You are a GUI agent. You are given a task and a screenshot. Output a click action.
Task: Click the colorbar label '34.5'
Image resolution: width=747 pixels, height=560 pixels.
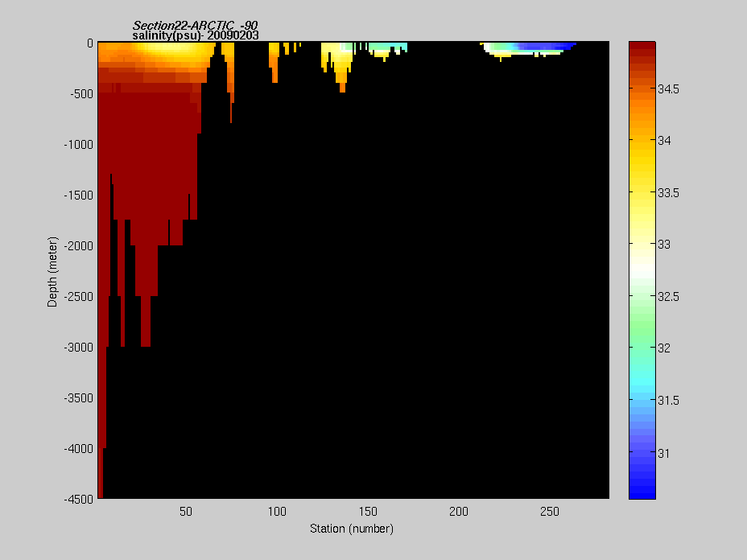coord(668,89)
